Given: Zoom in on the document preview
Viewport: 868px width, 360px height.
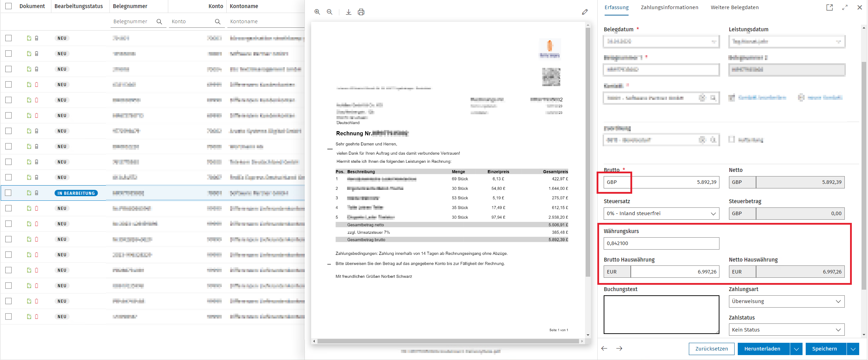Looking at the screenshot, I should [317, 12].
